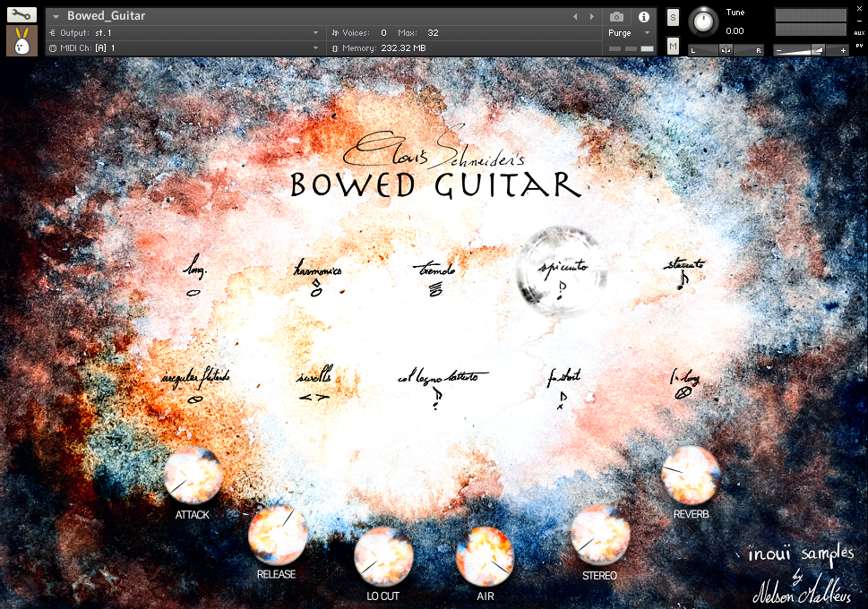Enable the spiccato articulation
This screenshot has width=868, height=609.
(x=563, y=275)
